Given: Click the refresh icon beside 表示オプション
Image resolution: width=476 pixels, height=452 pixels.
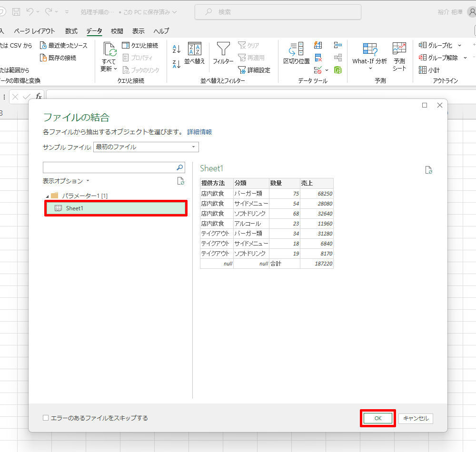Looking at the screenshot, I should [180, 181].
